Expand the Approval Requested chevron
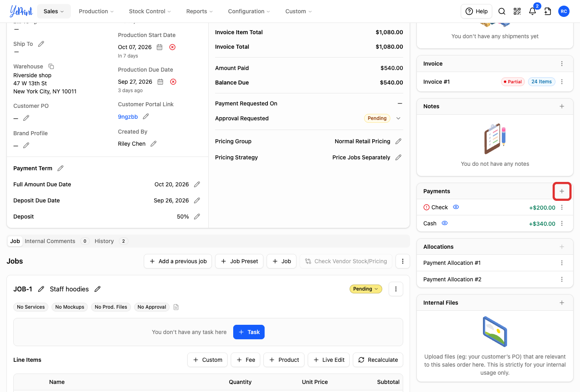 tap(398, 118)
